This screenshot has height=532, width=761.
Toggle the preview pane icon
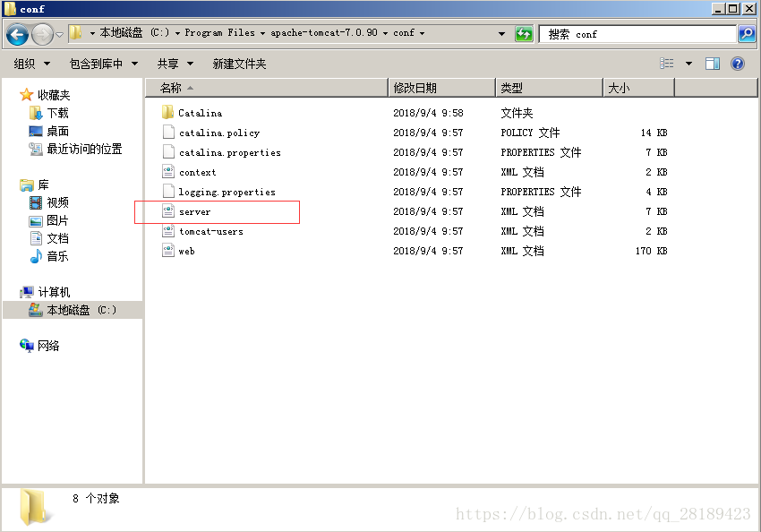[713, 64]
